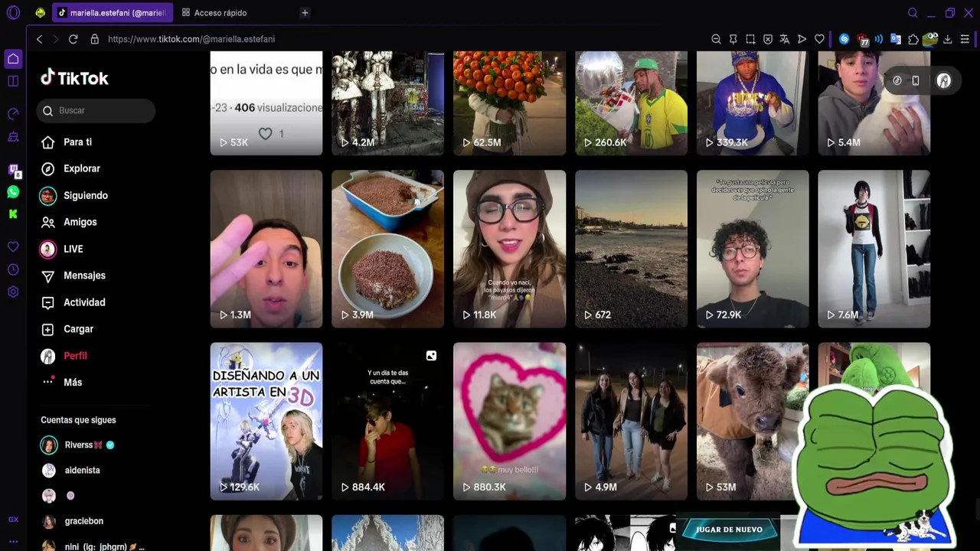Open Actividad notifications

click(x=84, y=302)
